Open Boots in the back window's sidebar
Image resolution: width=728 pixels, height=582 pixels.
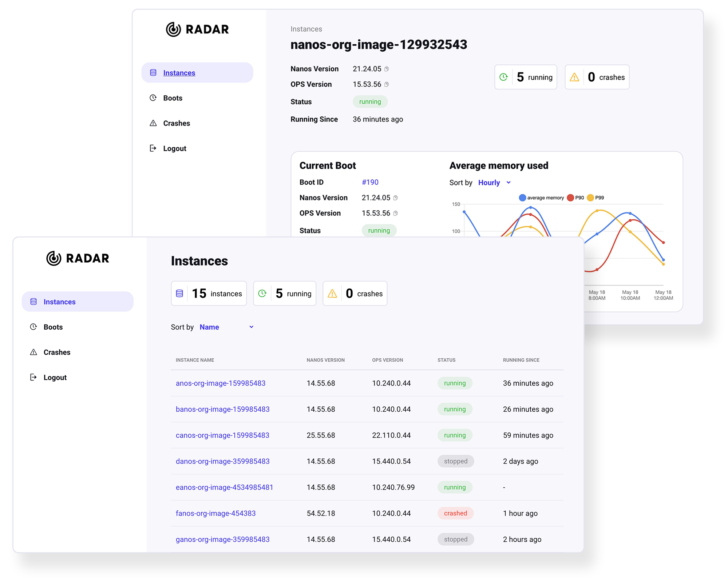[x=173, y=98]
